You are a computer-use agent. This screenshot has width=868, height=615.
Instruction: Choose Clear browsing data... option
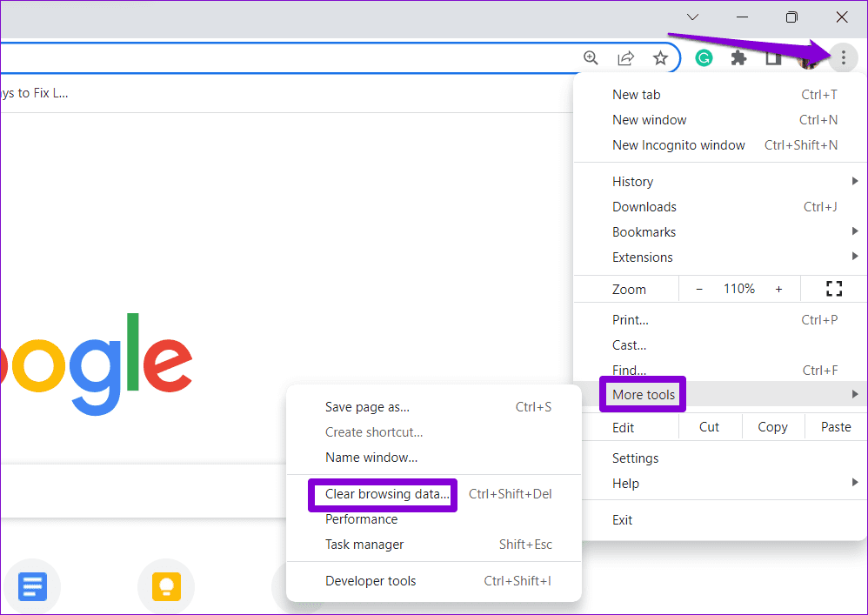pyautogui.click(x=434, y=494)
